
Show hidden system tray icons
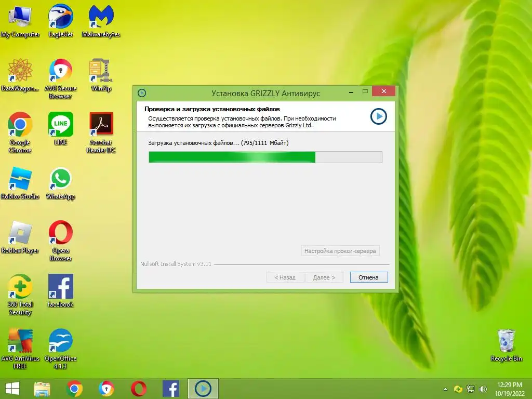click(x=445, y=389)
